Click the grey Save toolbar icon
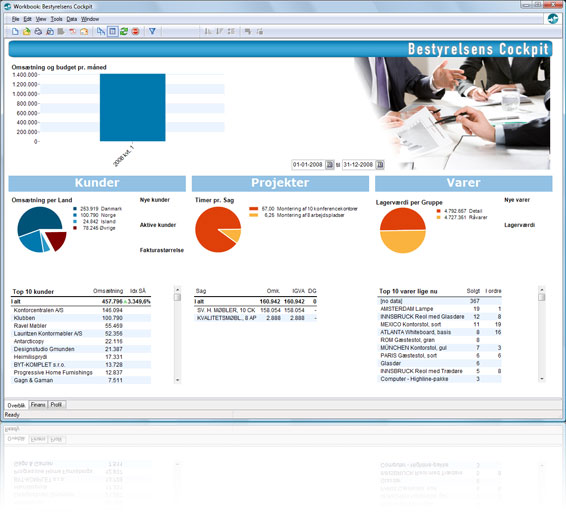The image size is (566, 513). click(x=61, y=32)
